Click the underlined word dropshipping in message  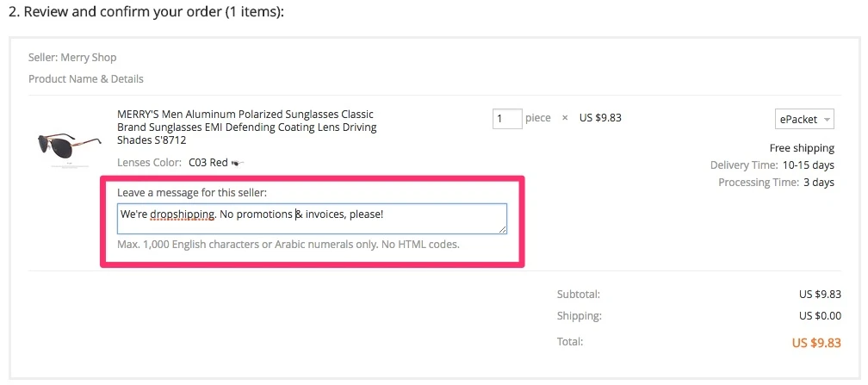pyautogui.click(x=183, y=214)
